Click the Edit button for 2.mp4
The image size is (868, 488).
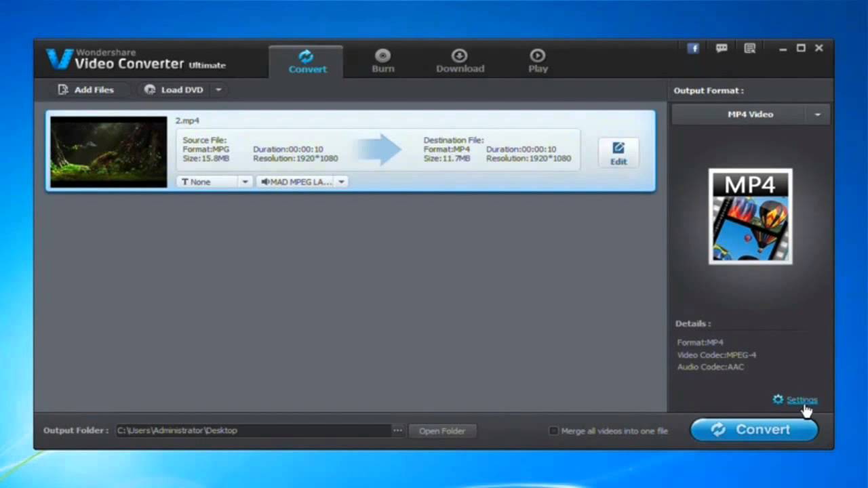pyautogui.click(x=618, y=153)
